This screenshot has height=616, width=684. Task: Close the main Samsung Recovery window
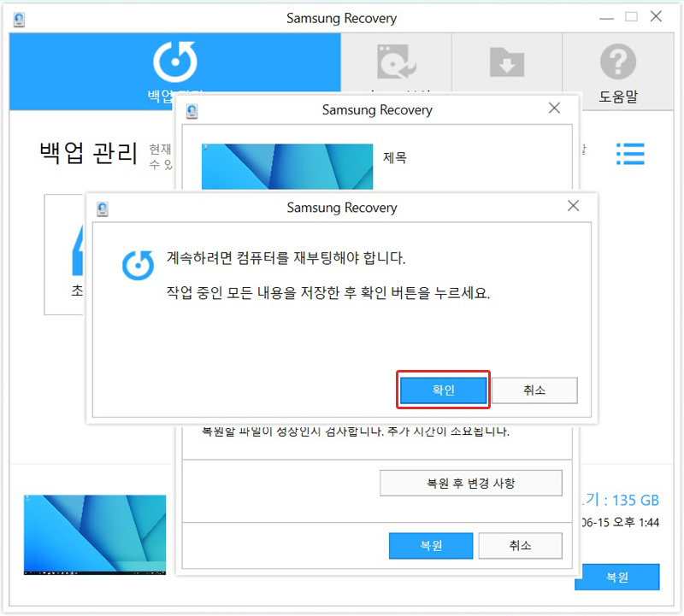pos(656,16)
